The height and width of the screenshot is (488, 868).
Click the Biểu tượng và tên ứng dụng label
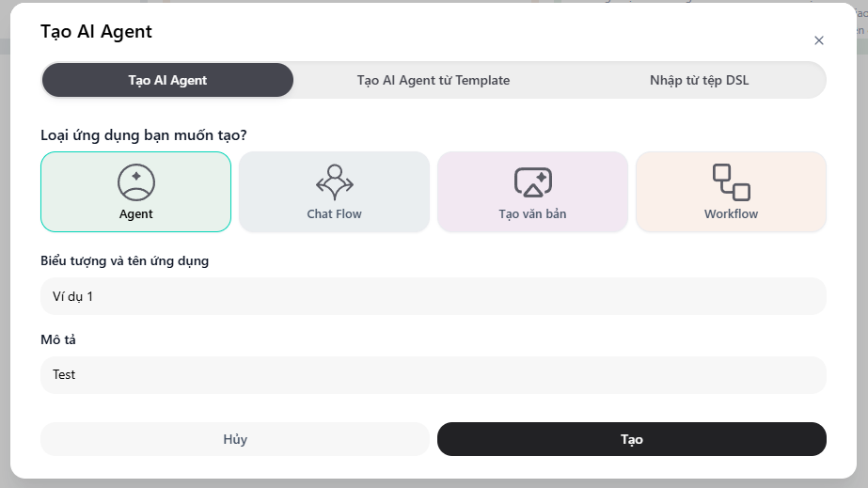(124, 260)
